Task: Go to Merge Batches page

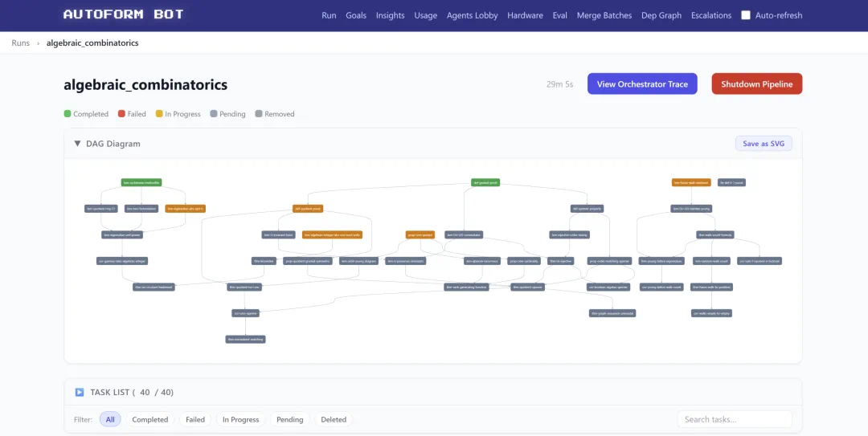Action: (604, 15)
